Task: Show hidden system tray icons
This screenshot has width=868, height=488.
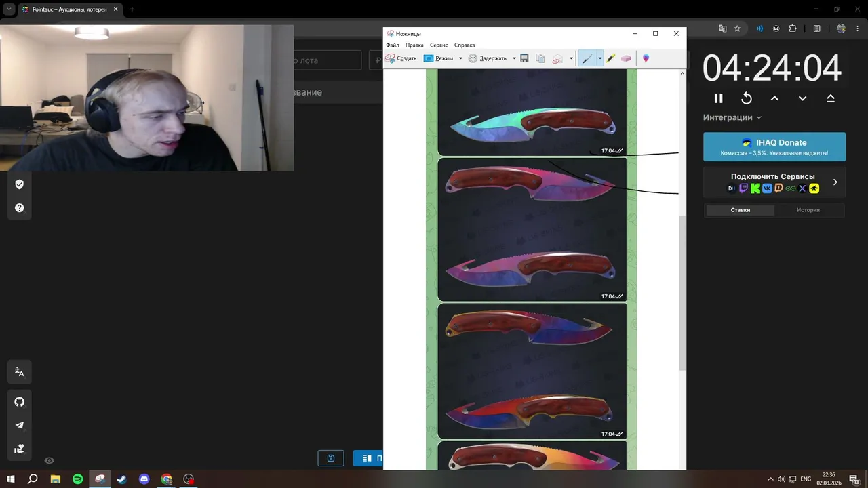Action: point(770,479)
